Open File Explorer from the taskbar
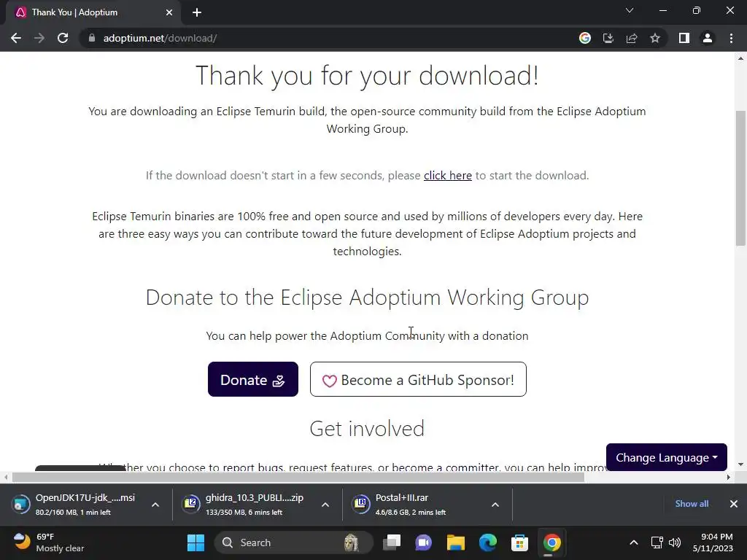747x560 pixels. point(455,542)
